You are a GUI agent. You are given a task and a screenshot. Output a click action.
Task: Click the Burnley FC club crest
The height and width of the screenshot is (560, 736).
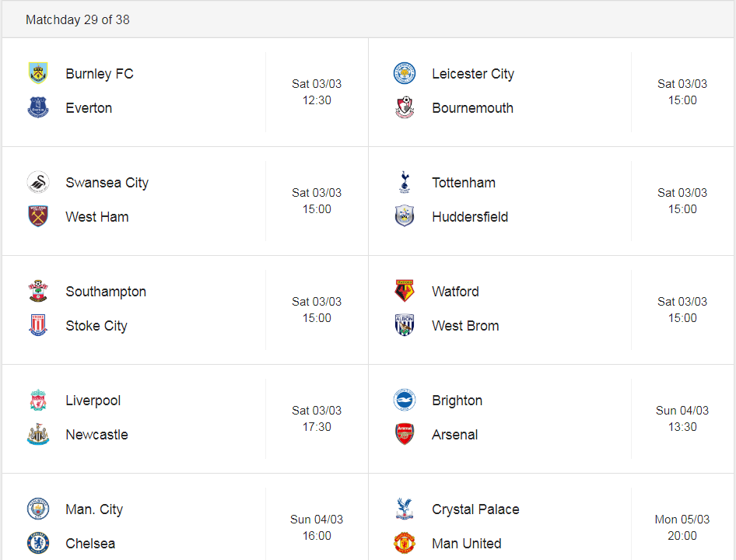click(x=38, y=73)
